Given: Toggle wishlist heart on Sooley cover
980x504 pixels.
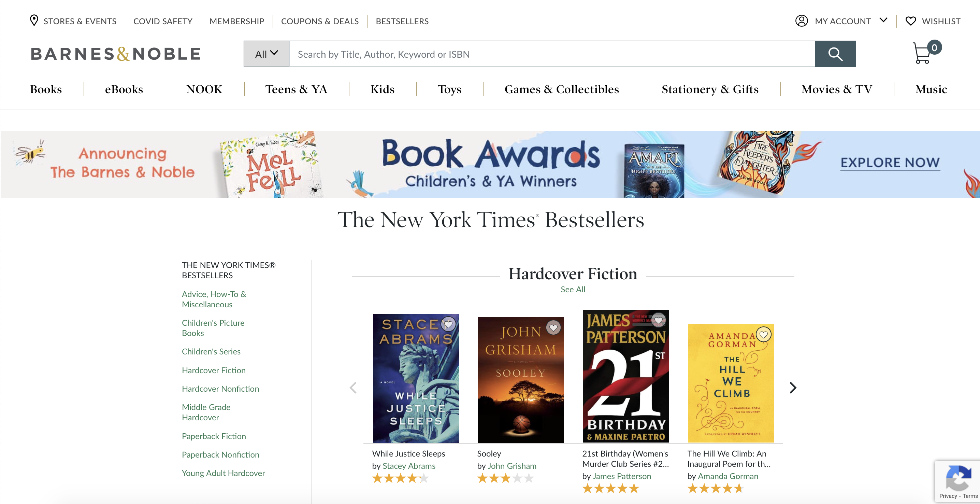Looking at the screenshot, I should (x=553, y=327).
